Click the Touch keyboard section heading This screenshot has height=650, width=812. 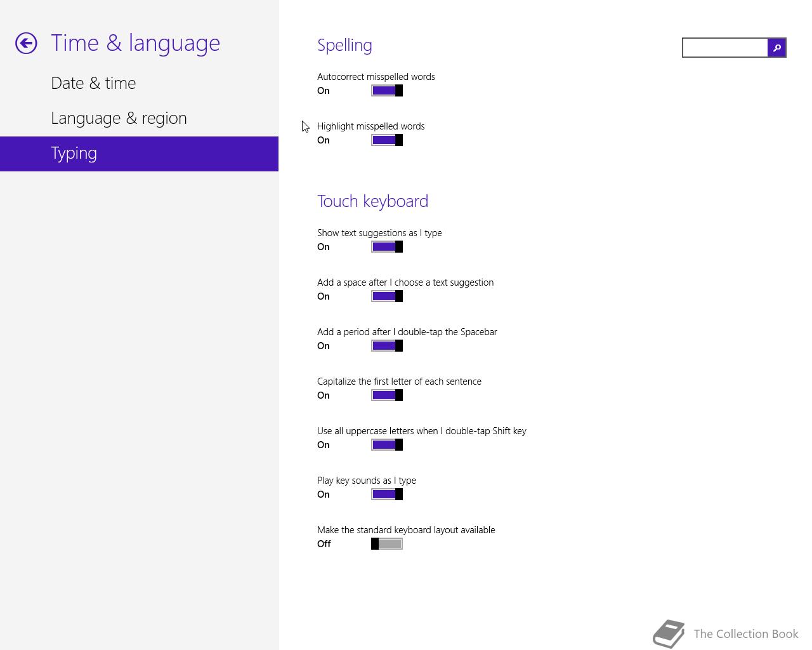coord(372,201)
